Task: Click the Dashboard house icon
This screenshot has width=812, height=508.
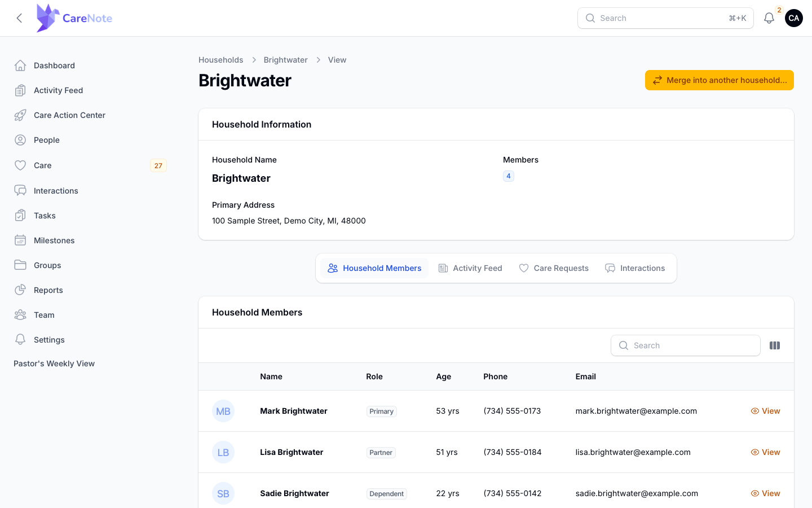Action: (20, 65)
